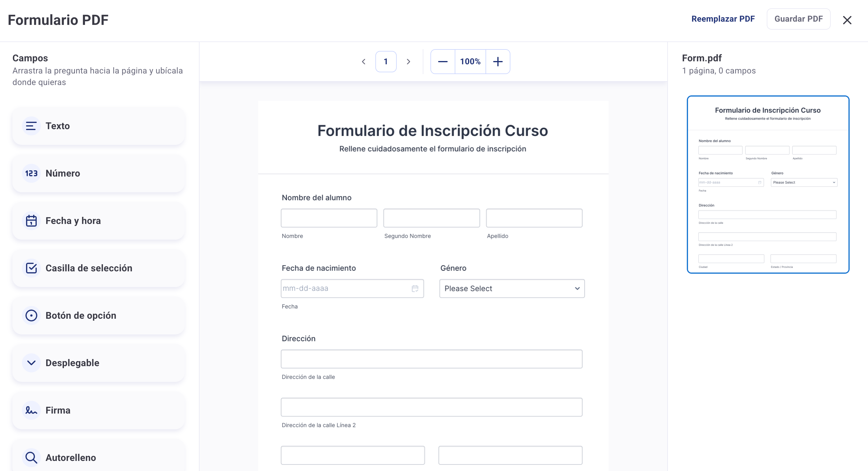This screenshot has height=471, width=868.
Task: Click the Fecha y hora calendar icon
Action: pyautogui.click(x=31, y=221)
